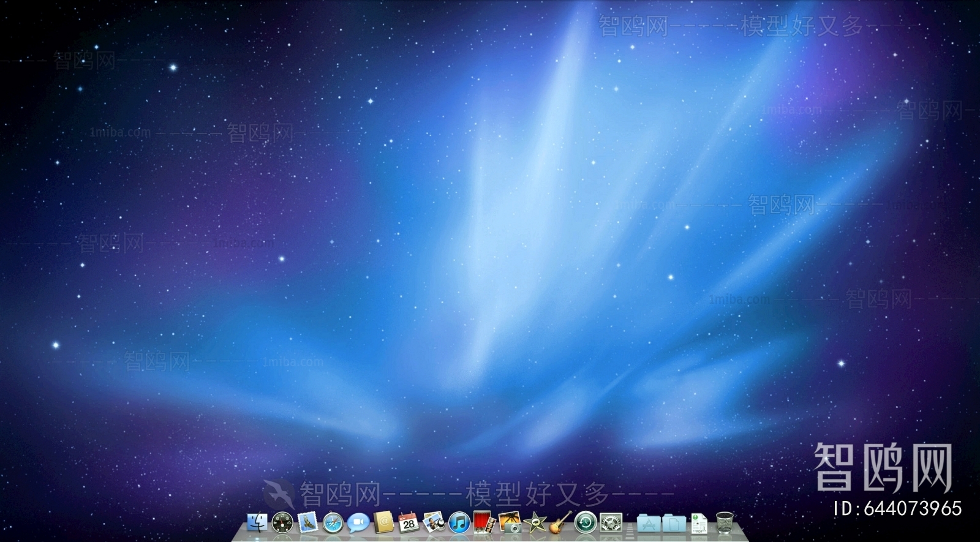Screen dimensions: 980x542
Task: Open the Mail stamp icon
Action: [x=307, y=522]
